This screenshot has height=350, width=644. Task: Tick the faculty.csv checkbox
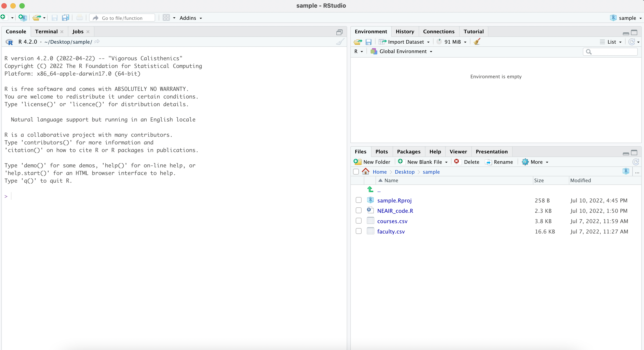coord(358,231)
